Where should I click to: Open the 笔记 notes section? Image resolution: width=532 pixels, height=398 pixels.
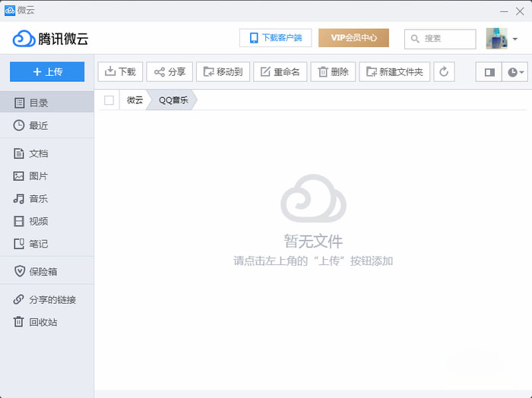[x=47, y=244]
